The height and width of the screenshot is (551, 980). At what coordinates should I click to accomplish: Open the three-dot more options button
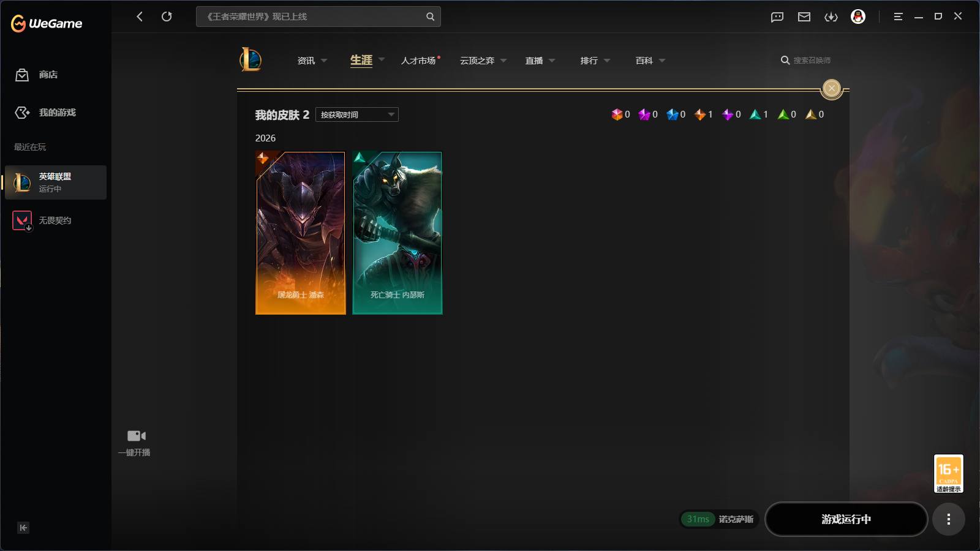coord(948,519)
